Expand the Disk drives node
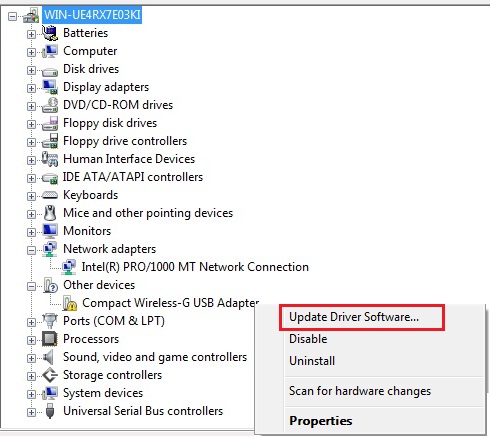This screenshot has width=490, height=438. click(31, 70)
